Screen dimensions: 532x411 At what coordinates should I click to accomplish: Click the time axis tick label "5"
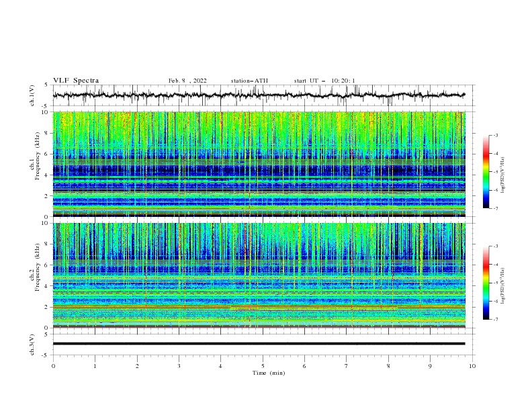(263, 366)
